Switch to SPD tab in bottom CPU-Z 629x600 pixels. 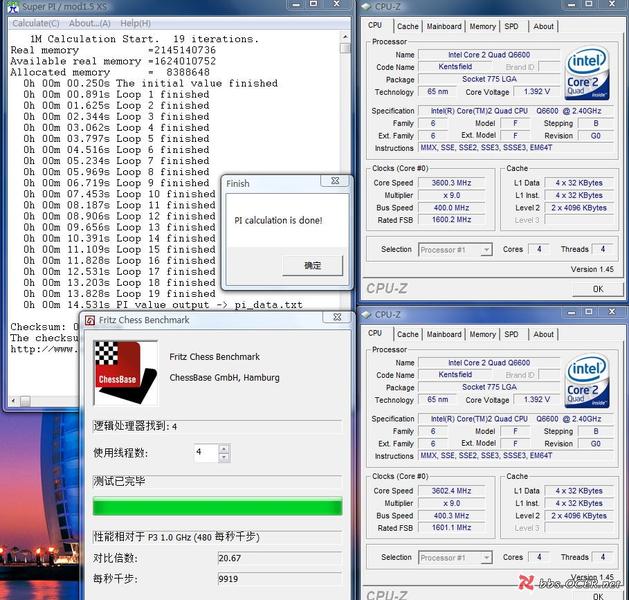point(511,334)
